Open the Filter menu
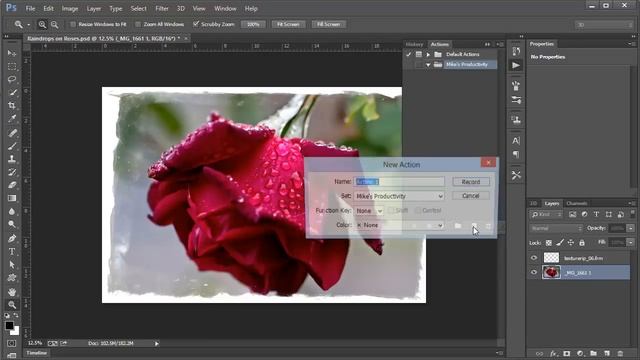This screenshot has height=360, width=640. [162, 9]
